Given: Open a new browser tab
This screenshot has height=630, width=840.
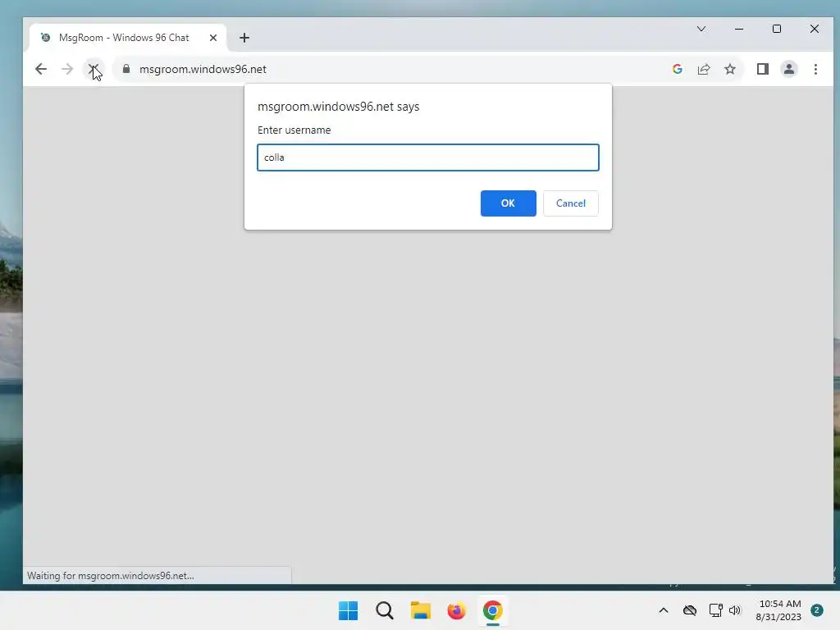Looking at the screenshot, I should point(244,38).
